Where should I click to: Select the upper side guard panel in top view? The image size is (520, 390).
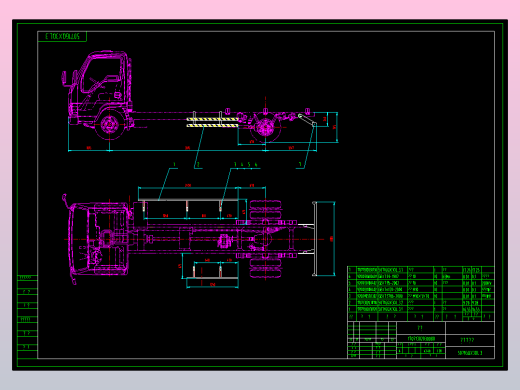189,200
